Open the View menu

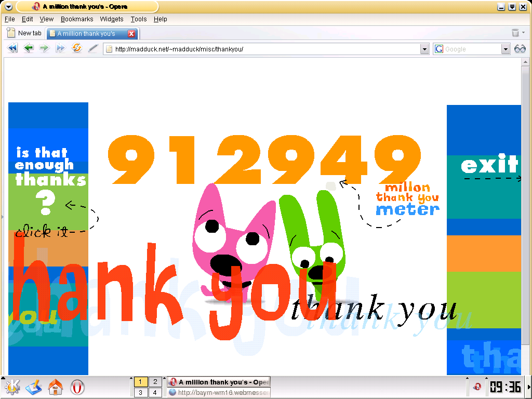[46, 19]
